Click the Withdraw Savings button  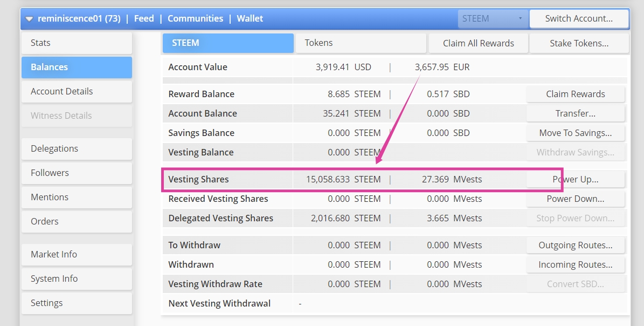click(x=576, y=152)
